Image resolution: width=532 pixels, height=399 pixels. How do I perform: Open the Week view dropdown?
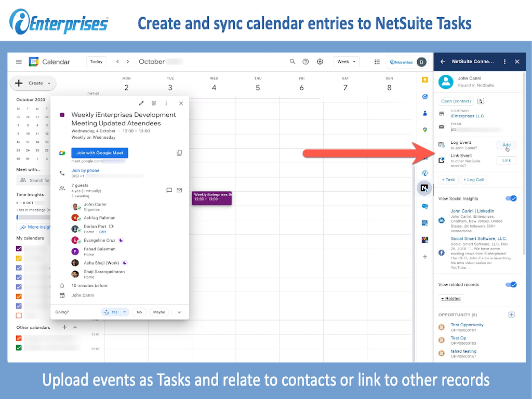pos(346,62)
